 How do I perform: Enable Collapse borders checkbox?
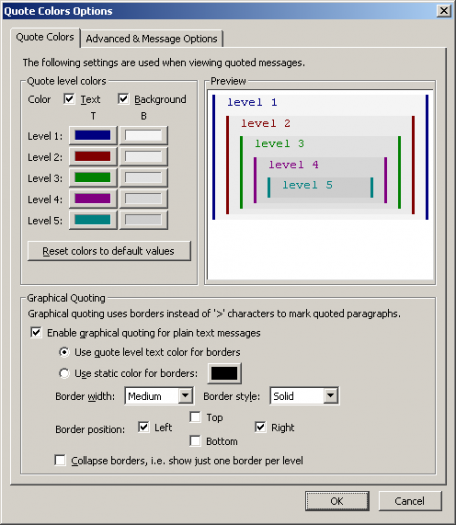[x=60, y=460]
